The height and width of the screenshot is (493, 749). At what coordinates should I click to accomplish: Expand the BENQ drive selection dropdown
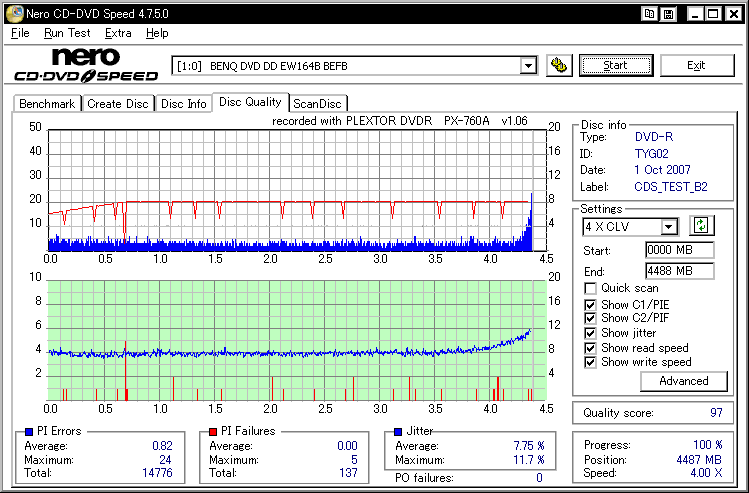tap(528, 65)
